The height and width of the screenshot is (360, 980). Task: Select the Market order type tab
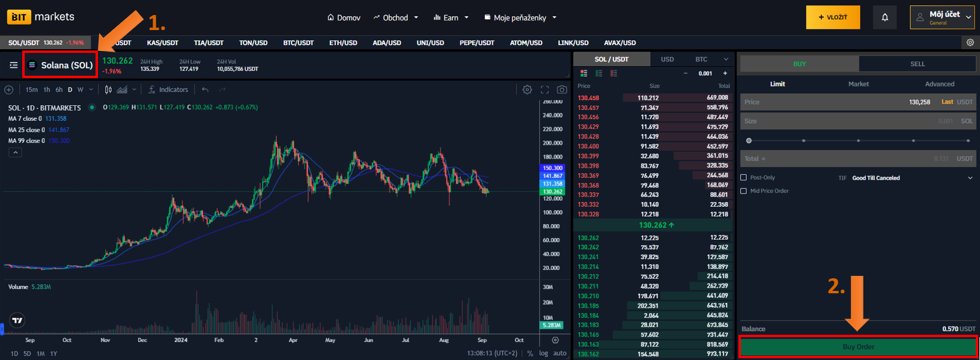[x=858, y=84]
